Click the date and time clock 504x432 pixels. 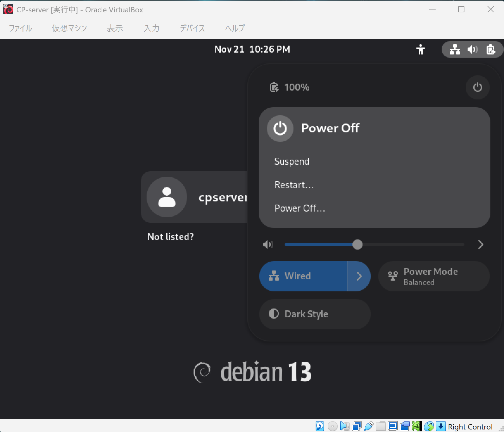252,49
